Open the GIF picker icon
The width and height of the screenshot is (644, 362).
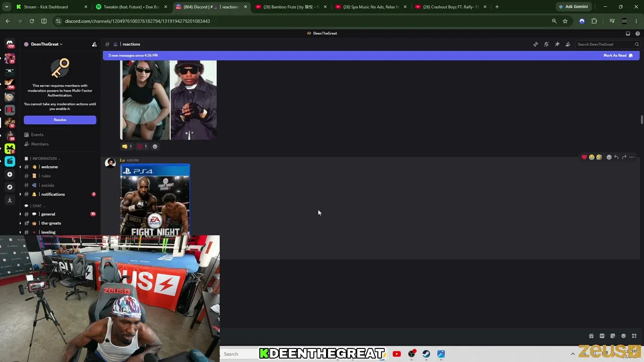602,336
